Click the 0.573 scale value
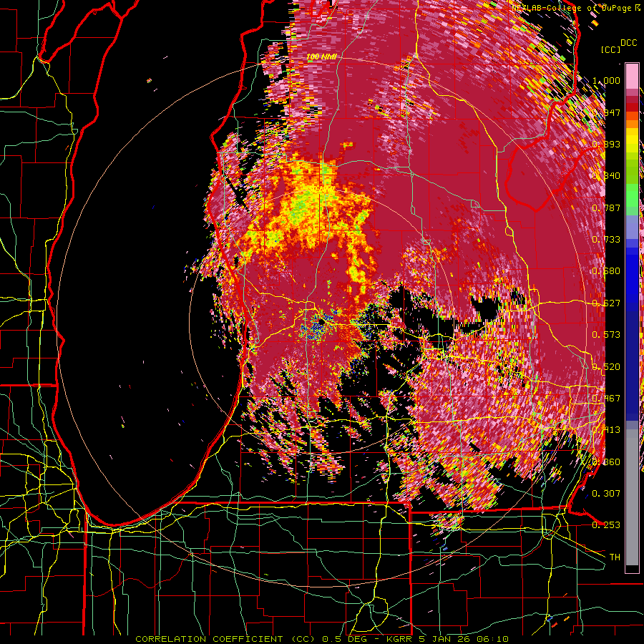 coord(607,335)
